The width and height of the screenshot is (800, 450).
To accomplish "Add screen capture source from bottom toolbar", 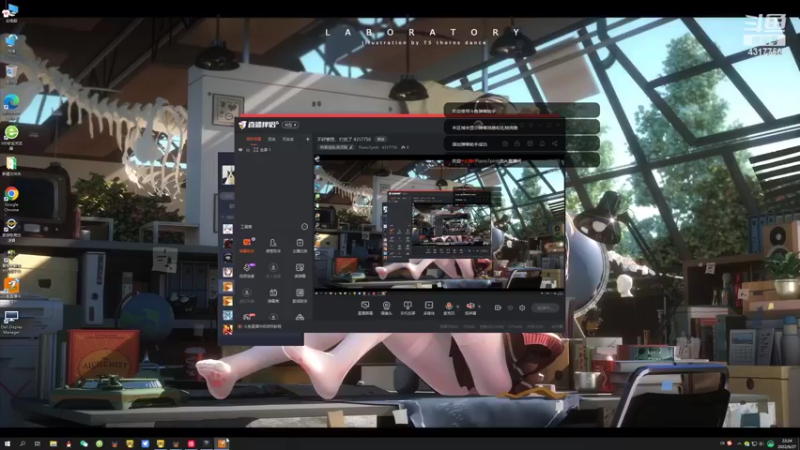I will click(x=365, y=308).
